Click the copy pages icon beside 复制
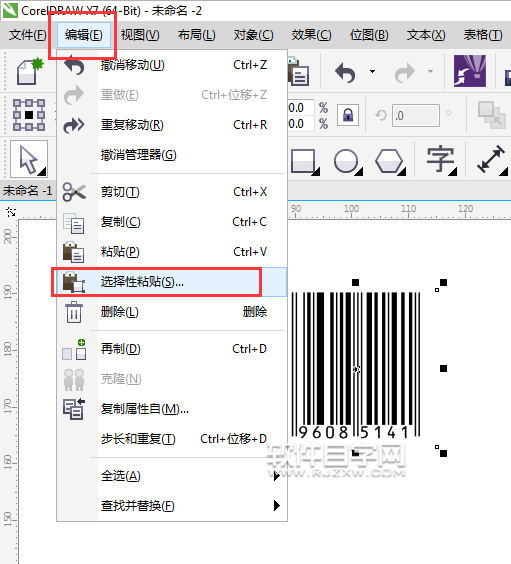This screenshot has width=511, height=564. click(x=74, y=223)
